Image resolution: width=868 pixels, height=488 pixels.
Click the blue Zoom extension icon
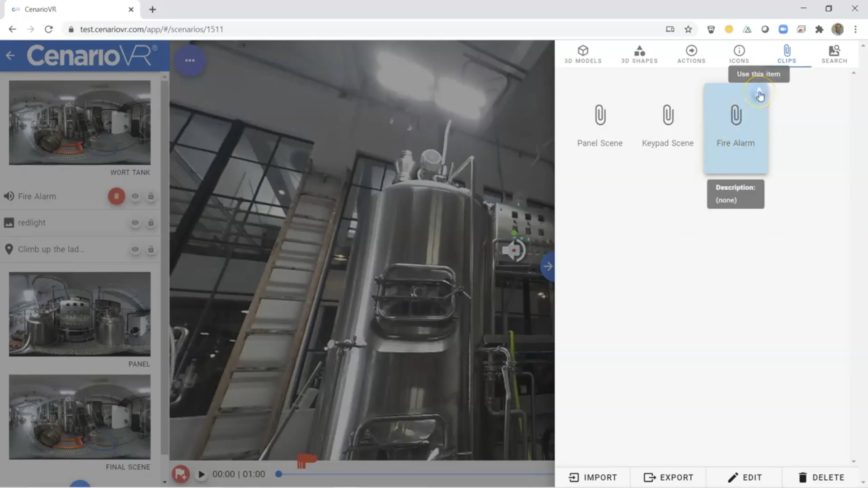[783, 29]
